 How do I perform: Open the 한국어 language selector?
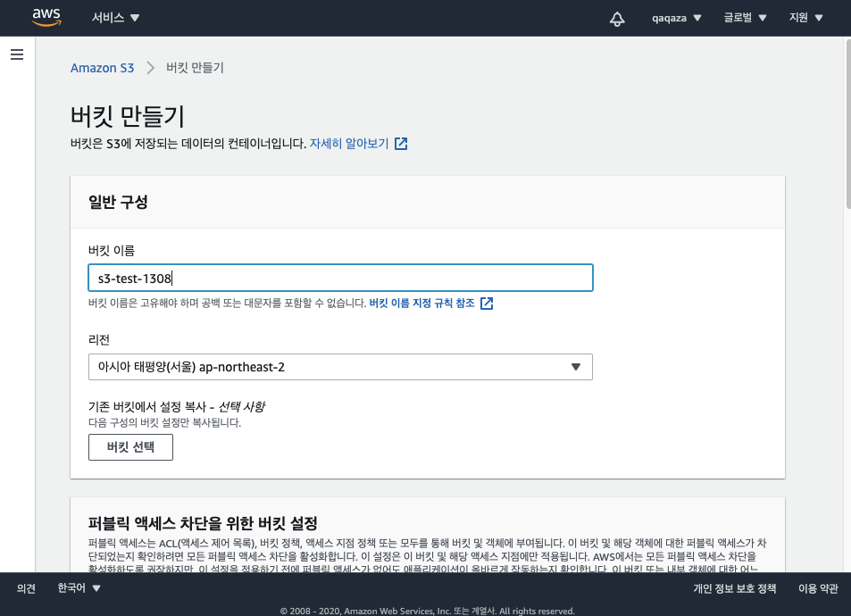pos(79,588)
